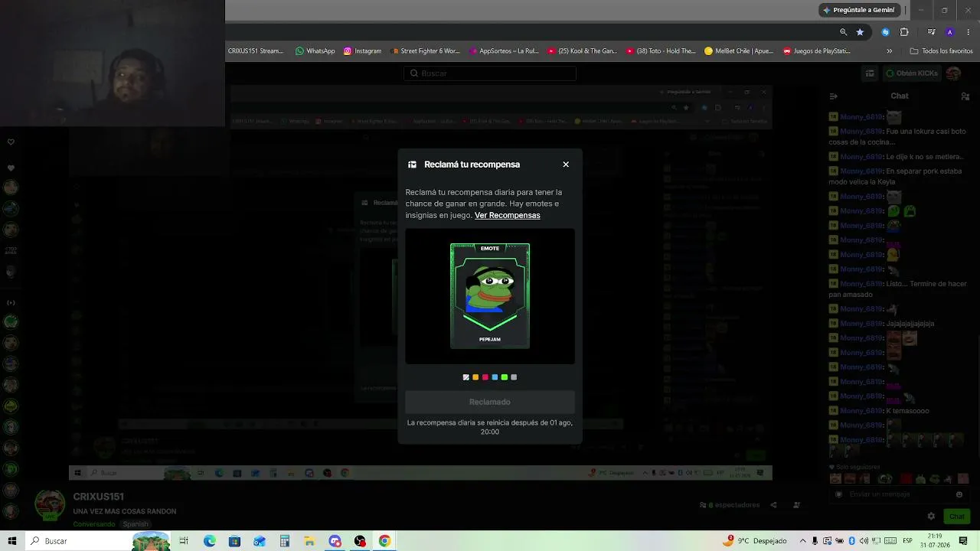Pick the green reward rarity swatch

pyautogui.click(x=505, y=377)
